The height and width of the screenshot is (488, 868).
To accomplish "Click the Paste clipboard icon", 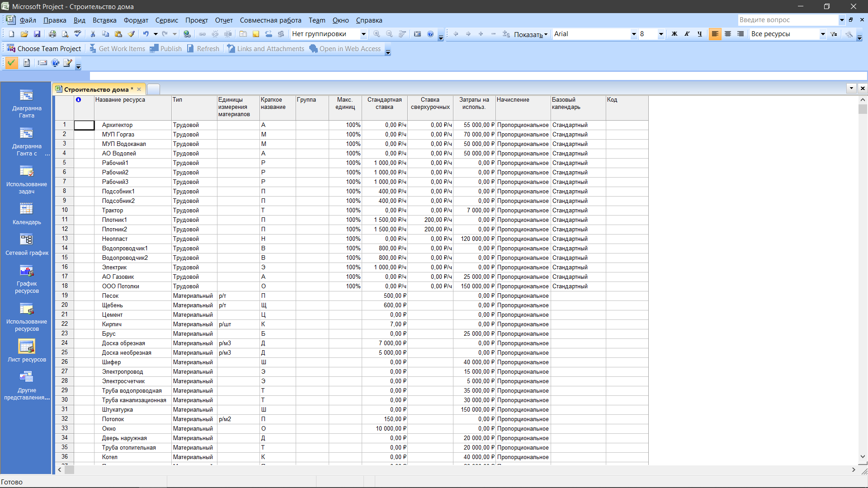I will click(x=118, y=34).
